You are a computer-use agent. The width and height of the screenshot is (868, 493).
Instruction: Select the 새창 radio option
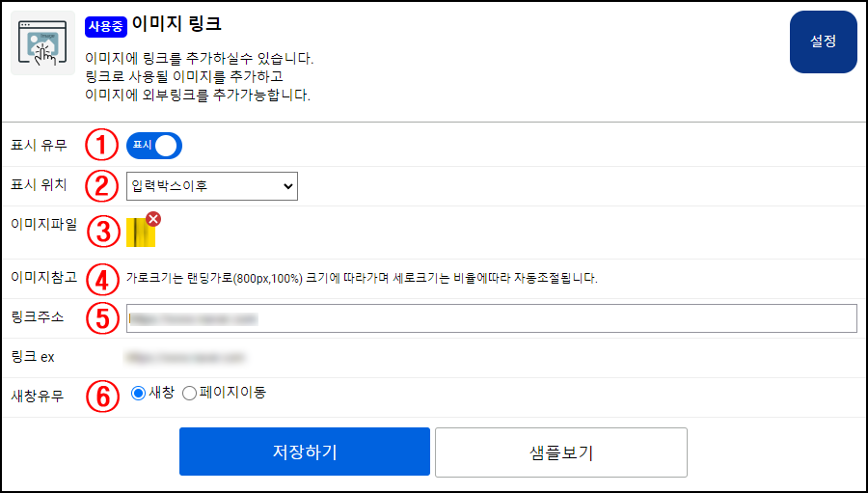pyautogui.click(x=138, y=393)
